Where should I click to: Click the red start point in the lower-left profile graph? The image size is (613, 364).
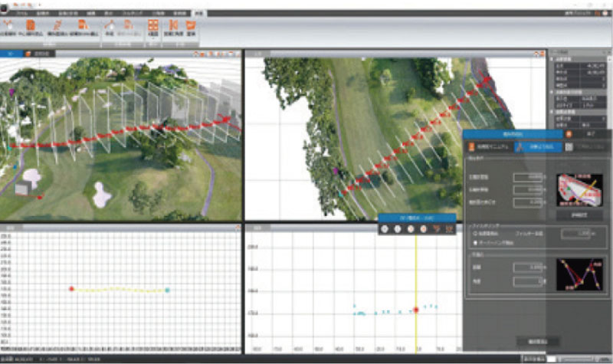click(71, 289)
